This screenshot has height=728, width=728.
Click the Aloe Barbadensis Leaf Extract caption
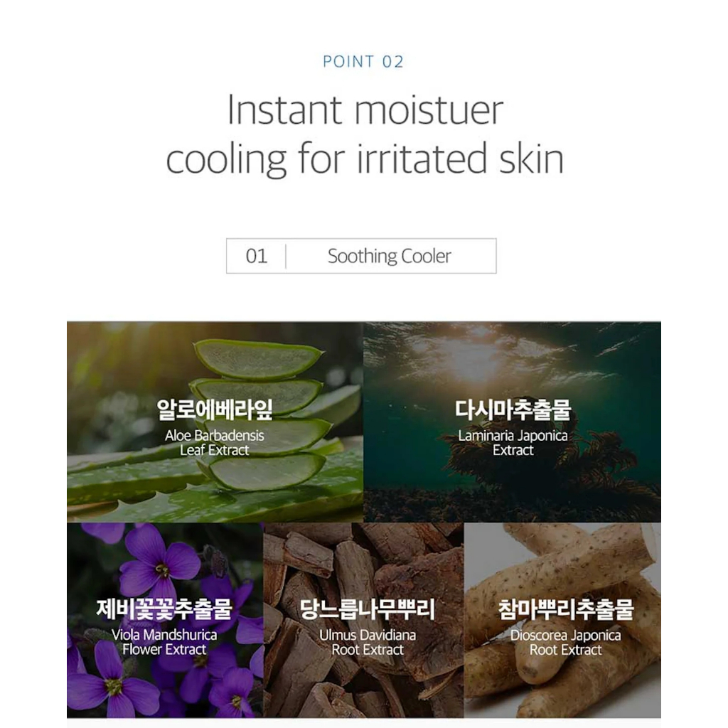point(215,443)
